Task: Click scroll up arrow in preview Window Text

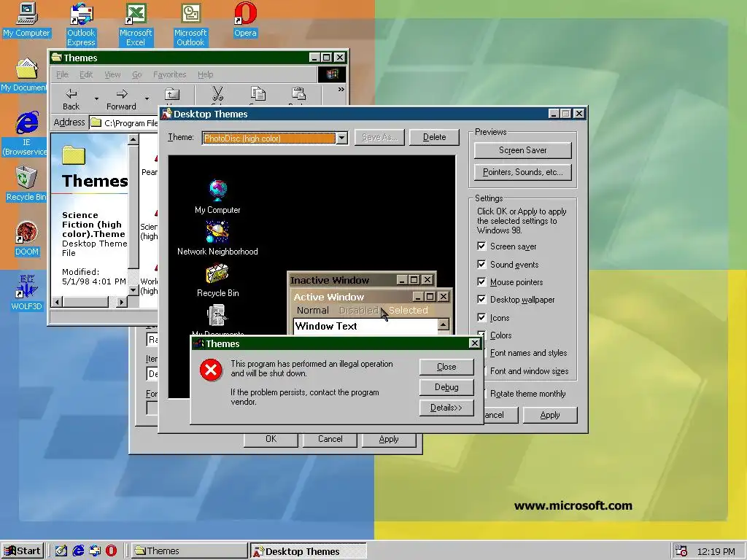Action: pos(443,324)
